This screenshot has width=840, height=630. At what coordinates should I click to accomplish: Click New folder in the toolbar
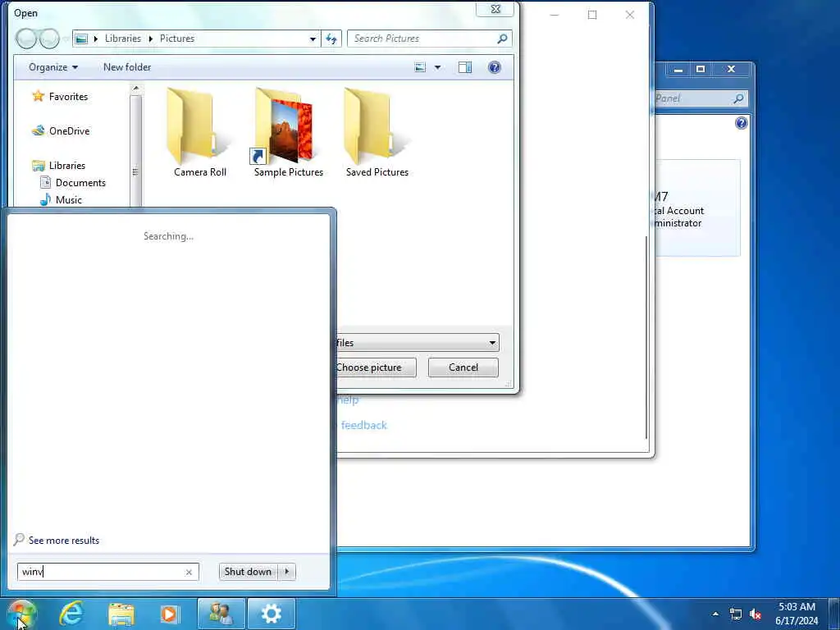(x=127, y=67)
